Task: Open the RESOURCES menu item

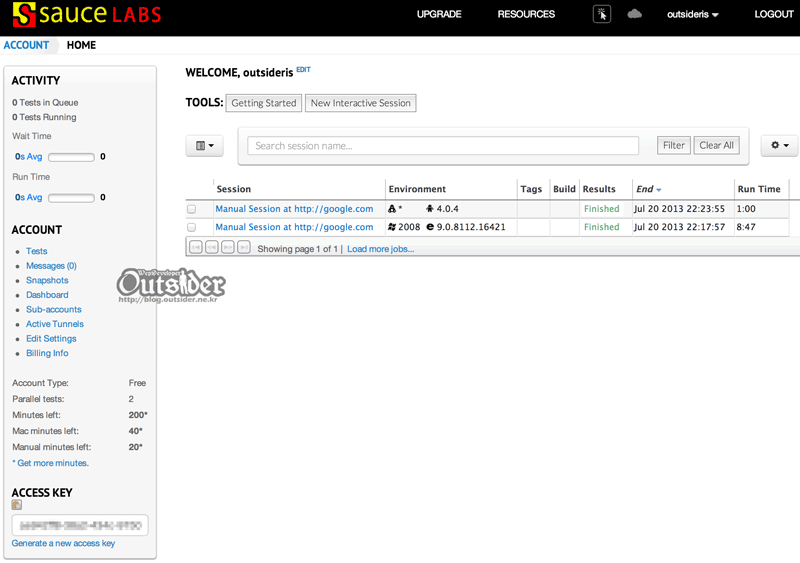Action: coord(526,14)
